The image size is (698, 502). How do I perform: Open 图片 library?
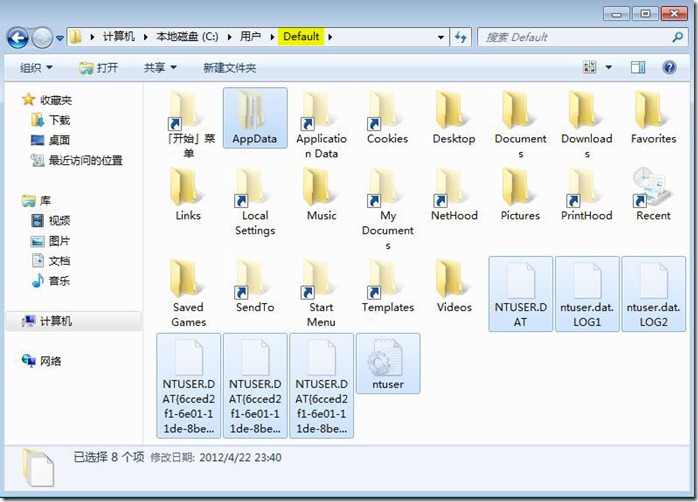coord(51,241)
